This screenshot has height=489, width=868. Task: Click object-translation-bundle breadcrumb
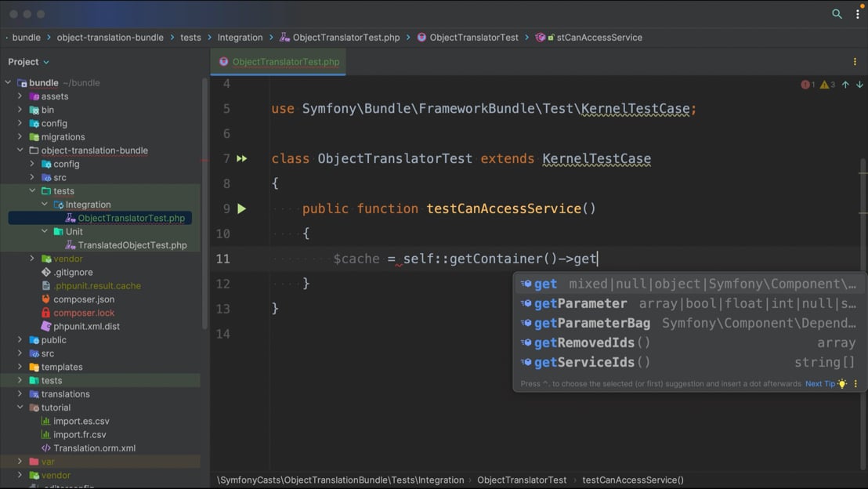point(110,38)
